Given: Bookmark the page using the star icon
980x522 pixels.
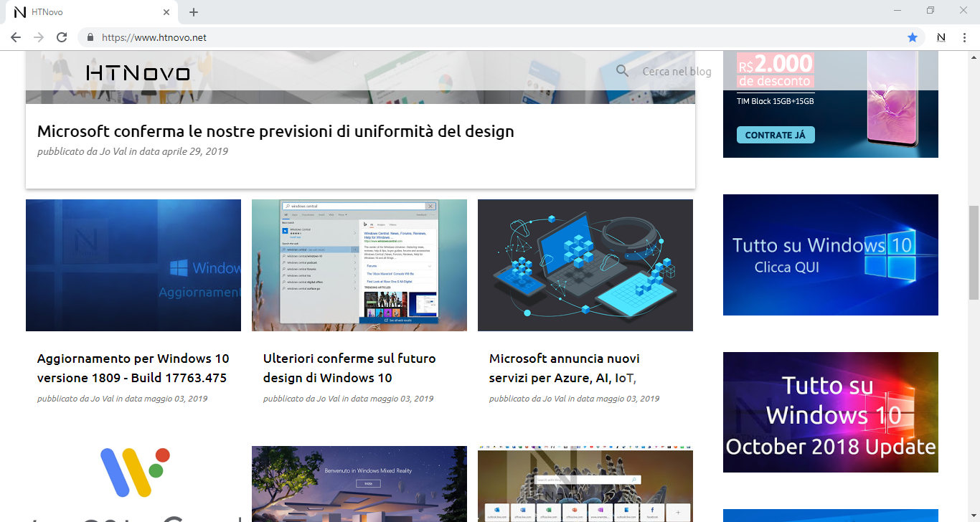Looking at the screenshot, I should click(913, 37).
